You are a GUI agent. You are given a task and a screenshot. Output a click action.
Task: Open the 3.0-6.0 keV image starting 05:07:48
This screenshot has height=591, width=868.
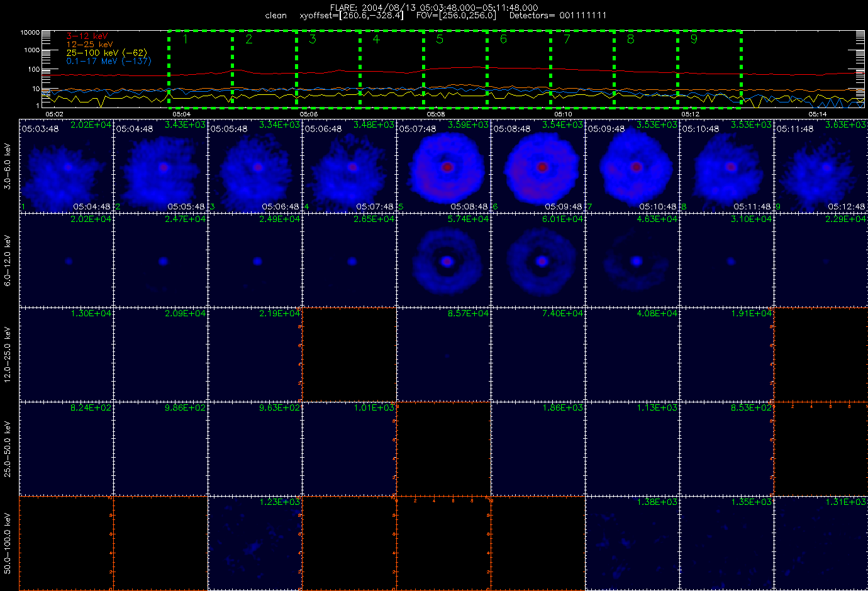(x=443, y=165)
